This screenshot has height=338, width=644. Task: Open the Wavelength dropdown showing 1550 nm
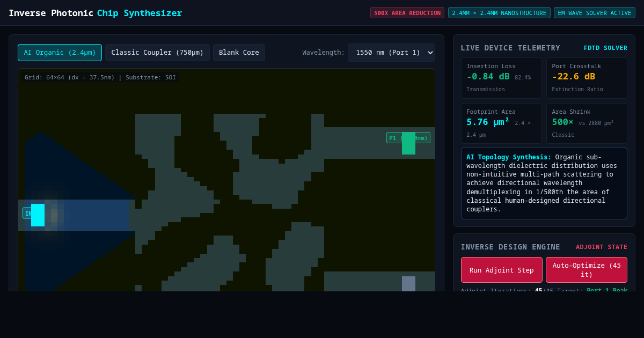coord(391,53)
